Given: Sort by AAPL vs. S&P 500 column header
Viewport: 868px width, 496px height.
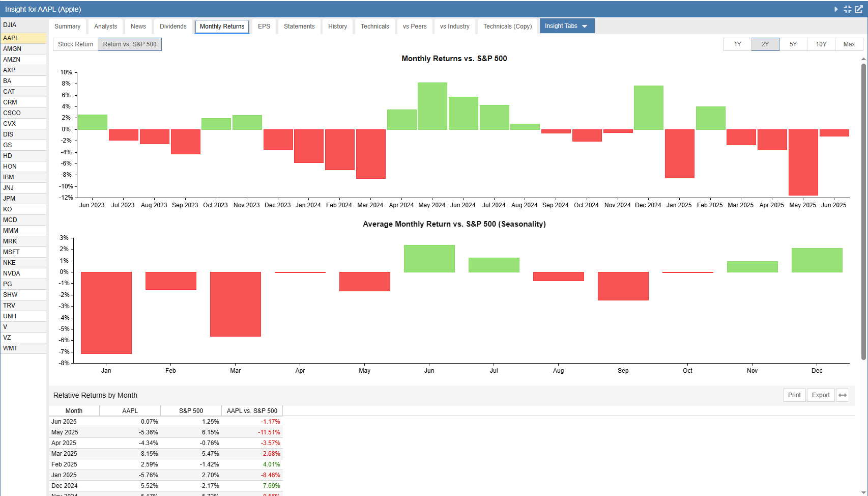Looking at the screenshot, I should tap(252, 411).
